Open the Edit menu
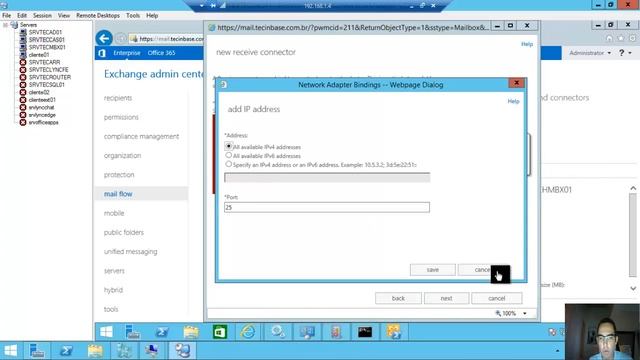 coord(22,16)
